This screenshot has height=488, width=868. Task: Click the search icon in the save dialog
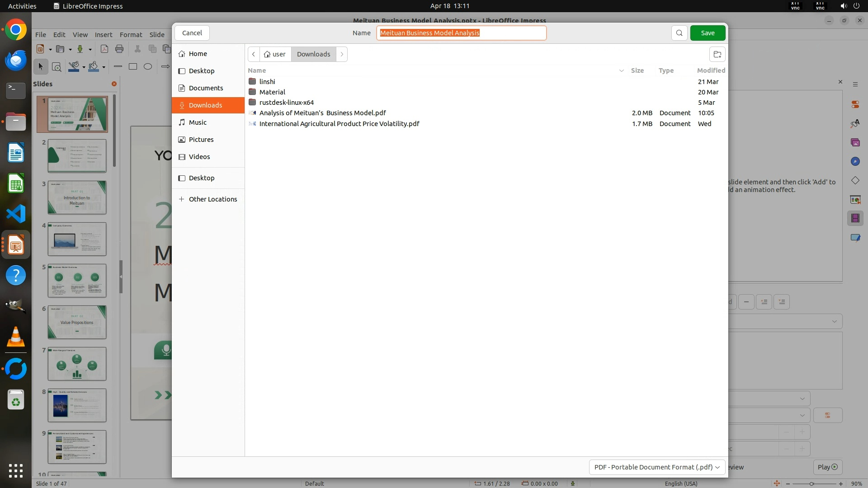coord(679,33)
